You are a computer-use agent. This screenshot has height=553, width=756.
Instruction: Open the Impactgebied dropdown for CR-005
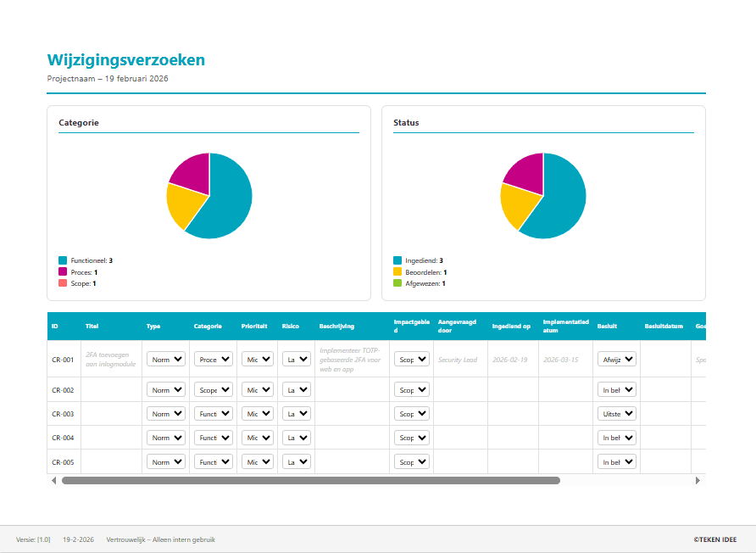[x=411, y=461]
